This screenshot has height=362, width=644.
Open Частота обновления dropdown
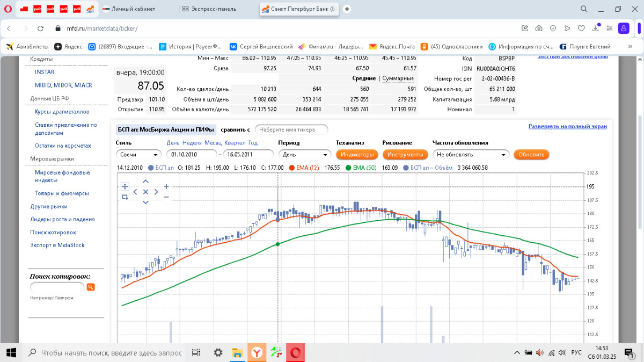pos(471,155)
